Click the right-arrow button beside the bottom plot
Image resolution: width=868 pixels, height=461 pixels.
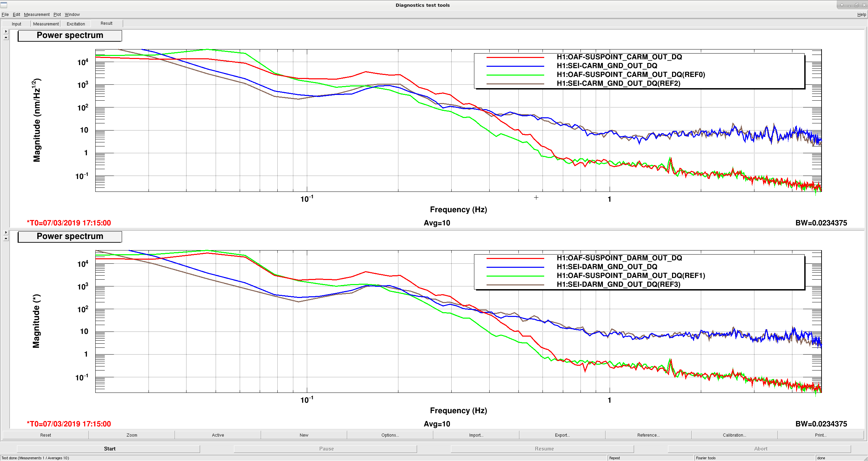tap(6, 232)
